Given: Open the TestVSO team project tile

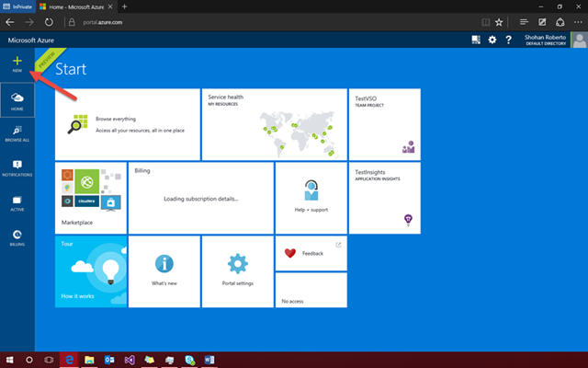Looking at the screenshot, I should 385,125.
